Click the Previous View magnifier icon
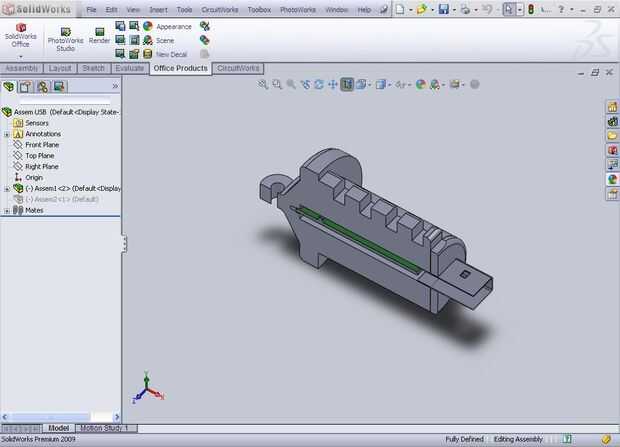The image size is (620, 447). 291,84
